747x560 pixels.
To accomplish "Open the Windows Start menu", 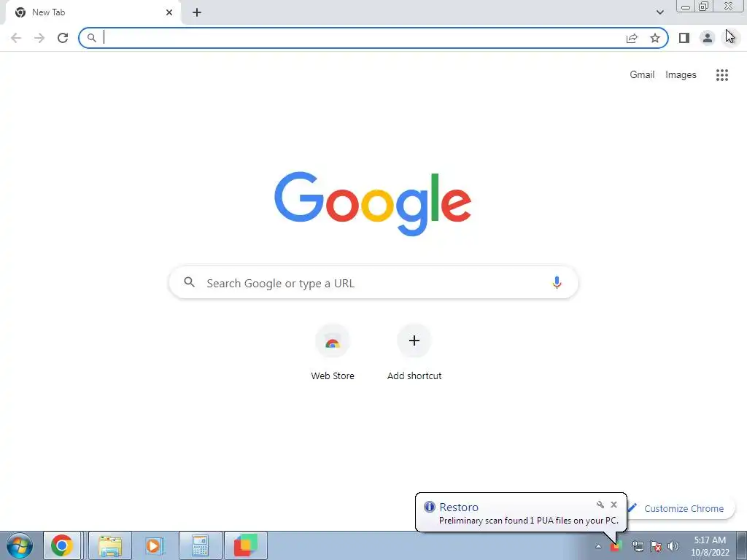I will [x=20, y=545].
